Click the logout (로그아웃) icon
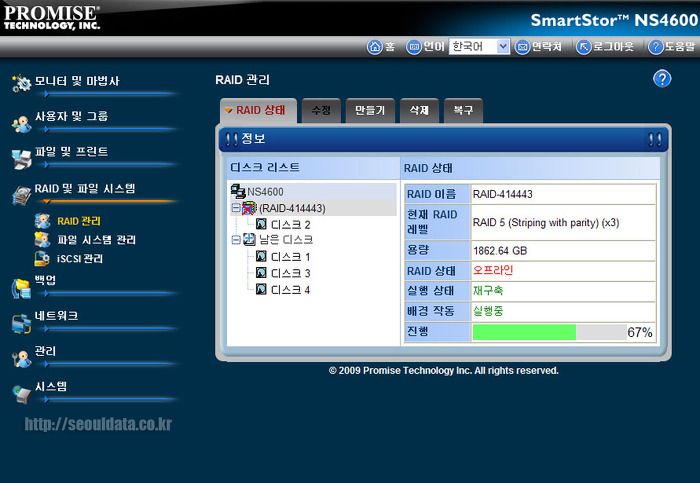 pos(583,46)
